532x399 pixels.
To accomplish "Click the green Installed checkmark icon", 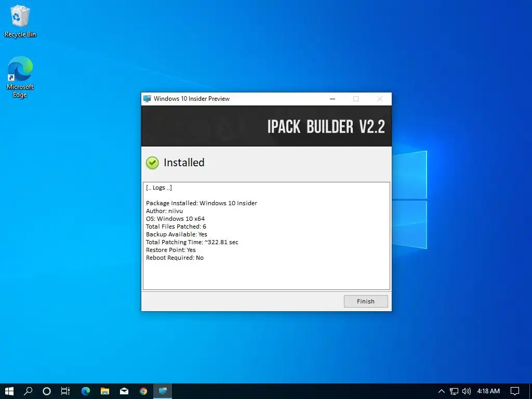I will pos(152,163).
